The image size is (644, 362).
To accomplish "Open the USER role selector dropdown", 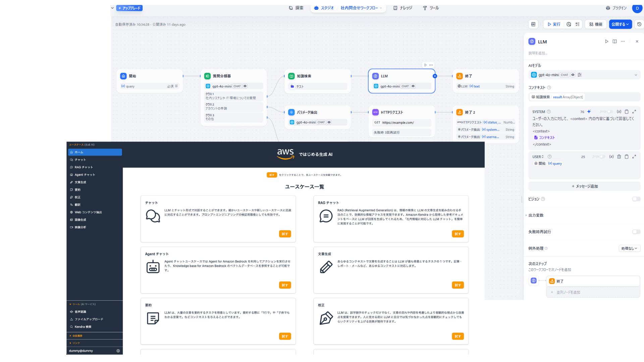I will click(x=538, y=157).
